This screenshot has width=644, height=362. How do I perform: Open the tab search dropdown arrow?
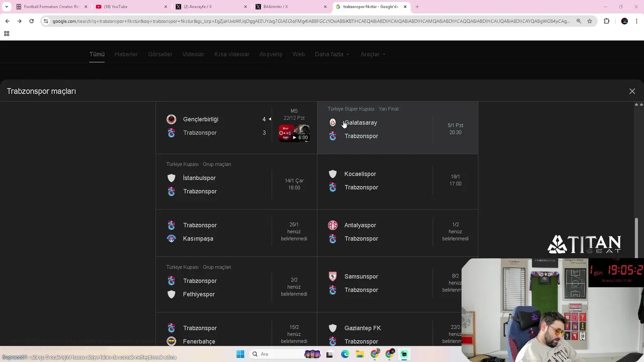(x=7, y=7)
